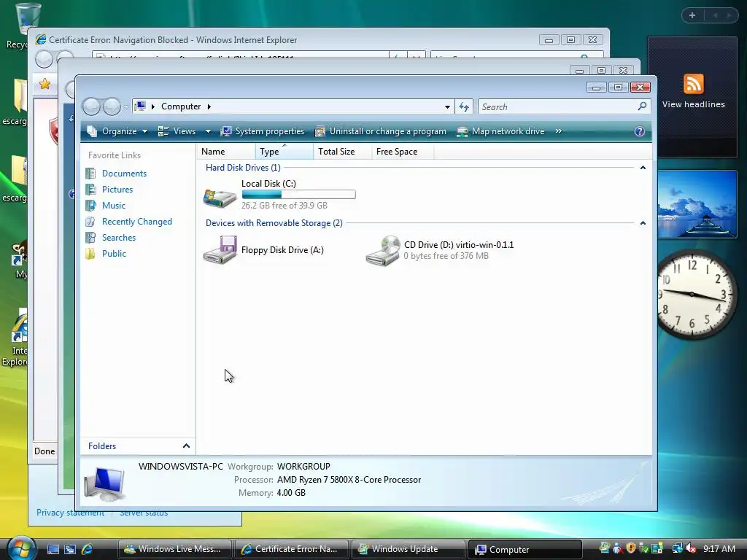747x560 pixels.
Task: Click the Start orb button
Action: [22, 548]
